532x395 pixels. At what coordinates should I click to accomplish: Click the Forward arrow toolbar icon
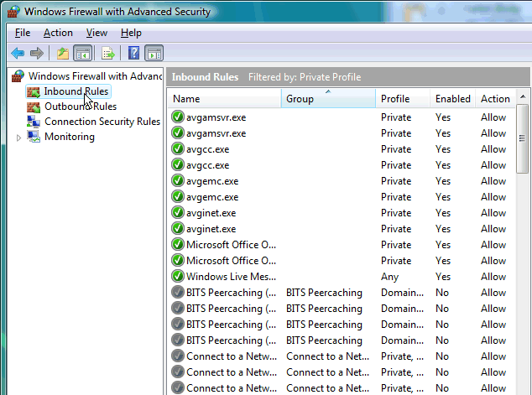click(x=37, y=53)
